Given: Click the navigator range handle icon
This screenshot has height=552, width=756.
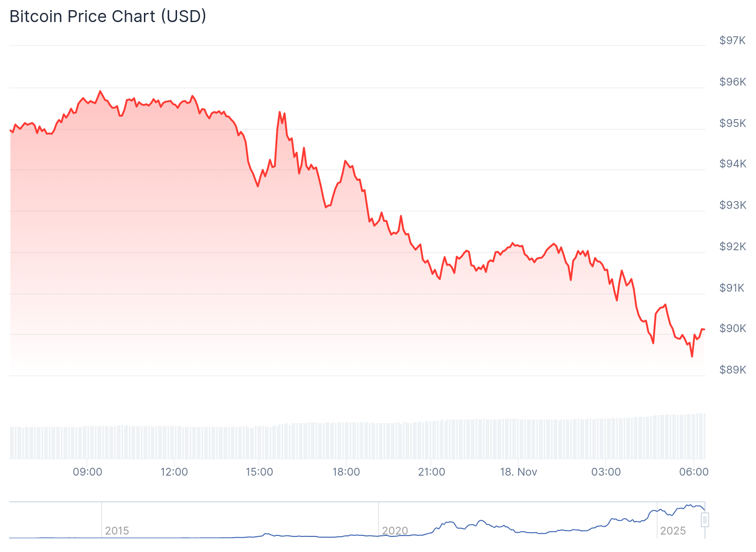Looking at the screenshot, I should click(x=704, y=520).
